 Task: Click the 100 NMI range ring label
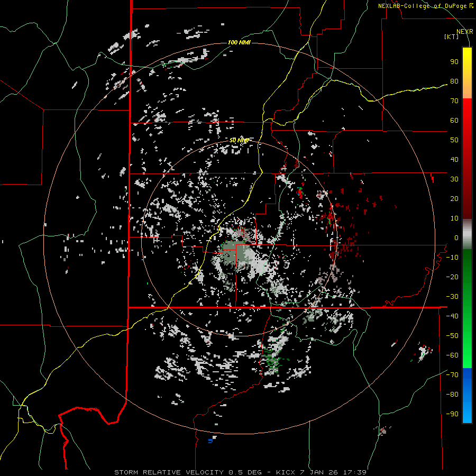tap(239, 42)
